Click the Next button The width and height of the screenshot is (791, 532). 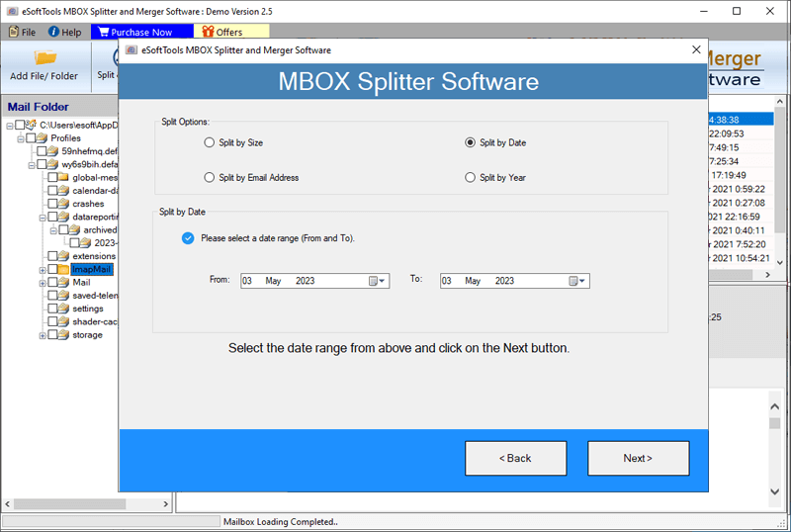(638, 458)
